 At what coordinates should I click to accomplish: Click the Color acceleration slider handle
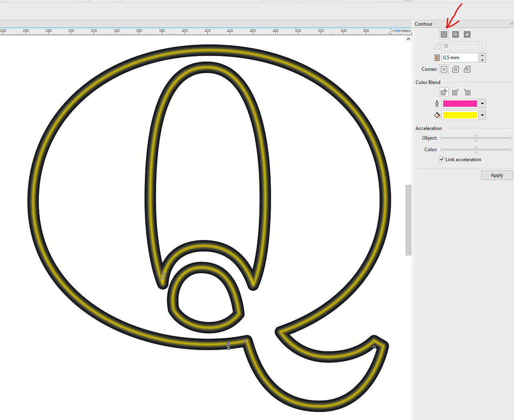click(x=476, y=150)
